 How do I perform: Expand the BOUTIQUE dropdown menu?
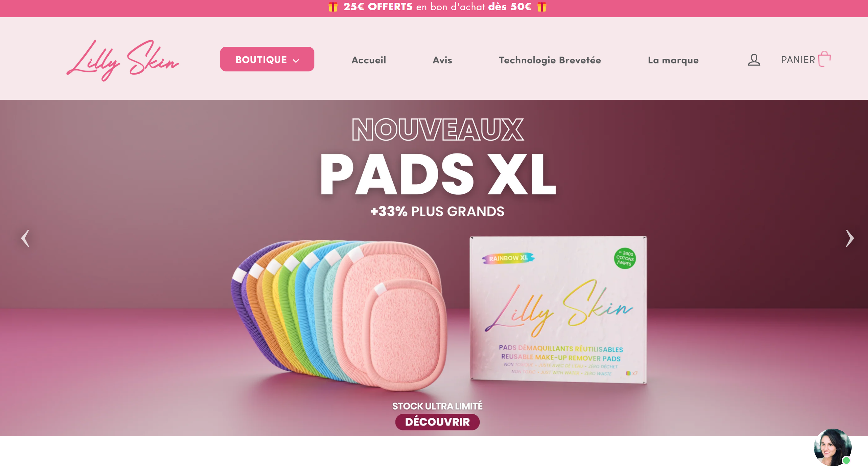(267, 59)
